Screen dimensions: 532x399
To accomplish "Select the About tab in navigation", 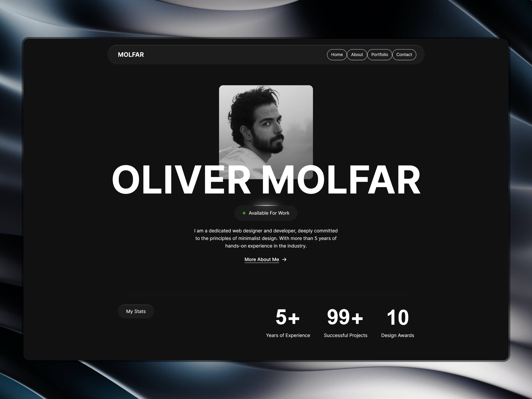I will tap(356, 55).
